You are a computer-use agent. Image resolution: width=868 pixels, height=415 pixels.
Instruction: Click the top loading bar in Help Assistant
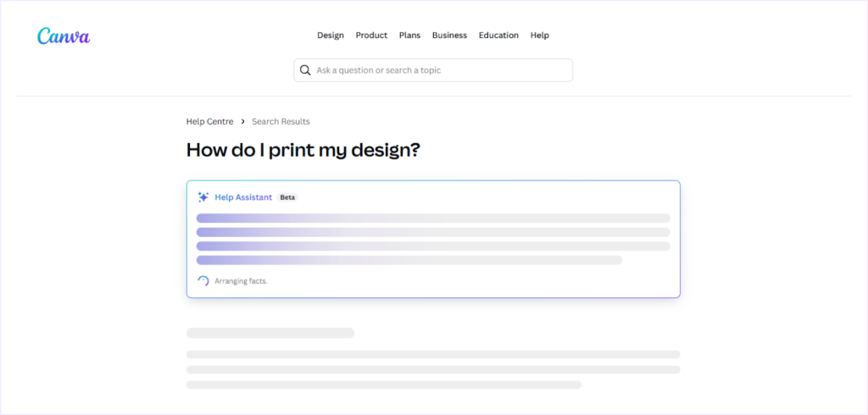coord(433,219)
